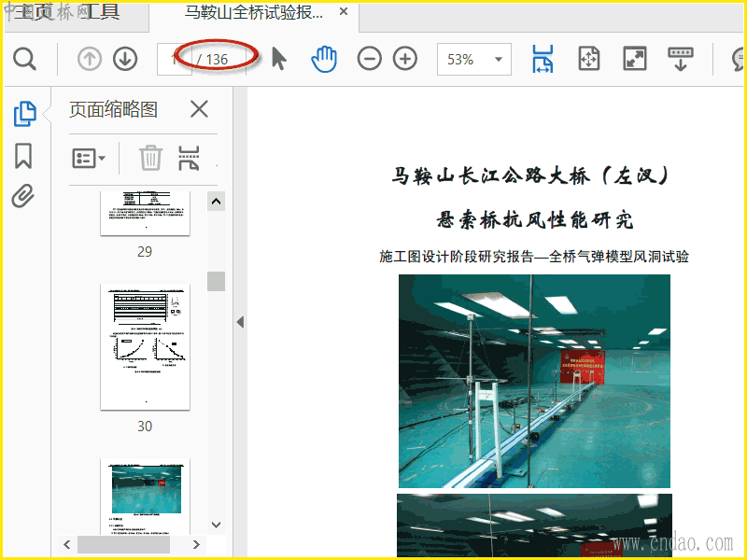This screenshot has width=747, height=560.
Task: Click the page 30 number label
Action: [145, 426]
